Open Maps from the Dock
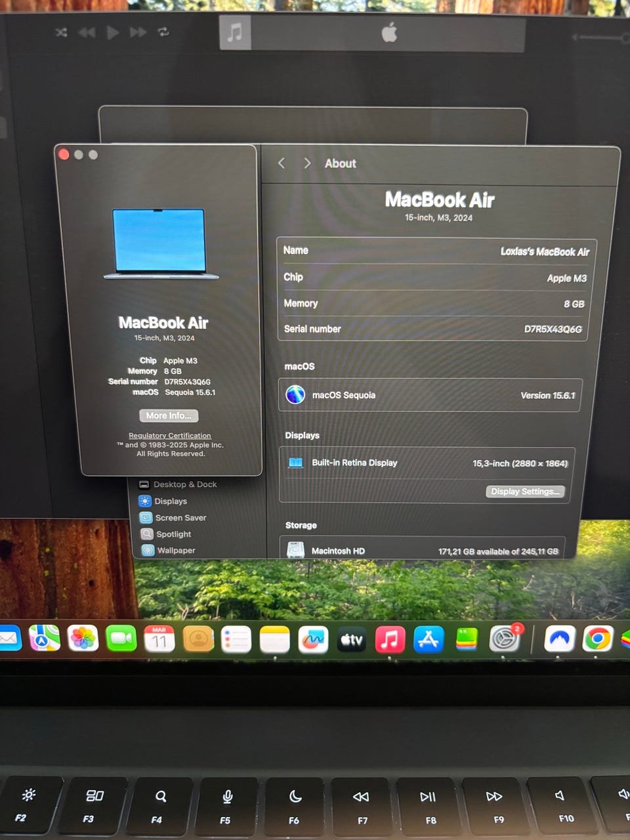This screenshot has height=840, width=630. point(45,638)
